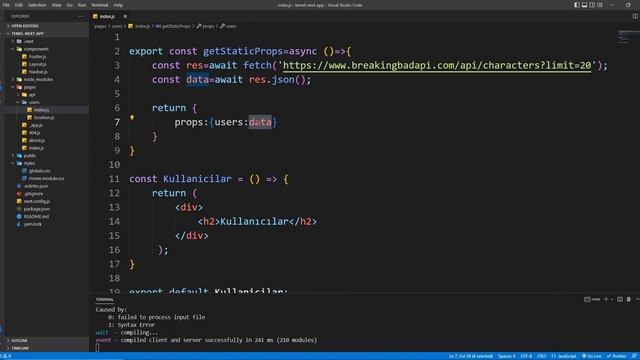This screenshot has width=640, height=360.
Task: Click the Split Editor Right icon
Action: (635, 16)
